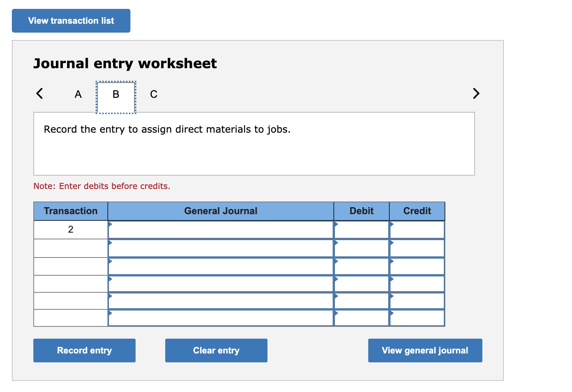Click the View transaction list button
The width and height of the screenshot is (572, 392).
coord(71,21)
